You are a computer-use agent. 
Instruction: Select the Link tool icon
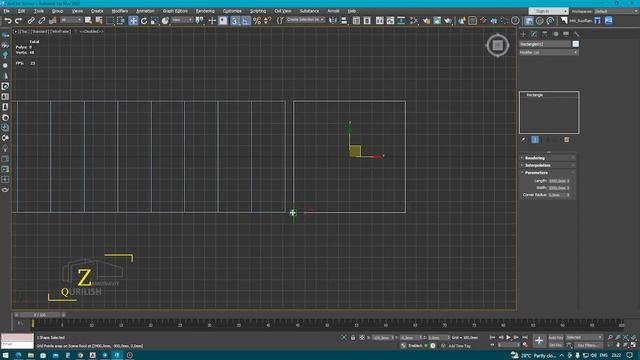click(31, 20)
